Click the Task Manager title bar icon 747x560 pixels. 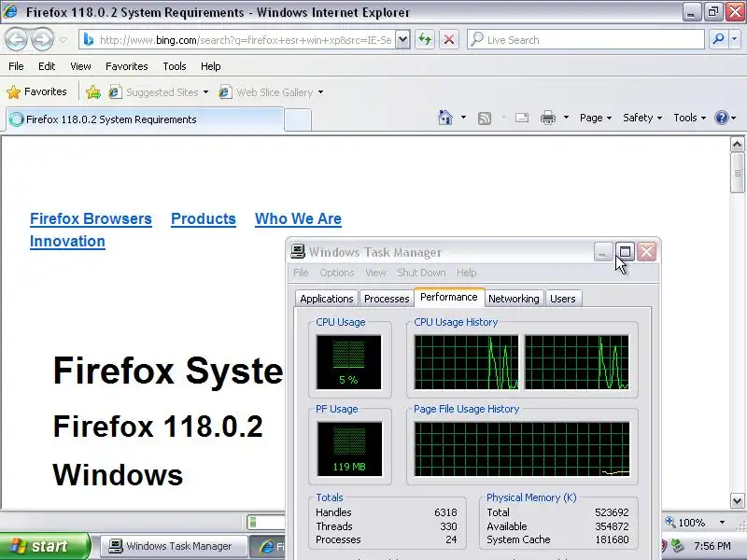pyautogui.click(x=298, y=251)
